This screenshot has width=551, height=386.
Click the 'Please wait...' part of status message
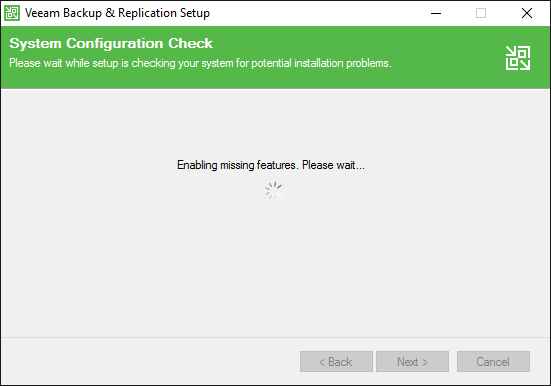pos(333,165)
